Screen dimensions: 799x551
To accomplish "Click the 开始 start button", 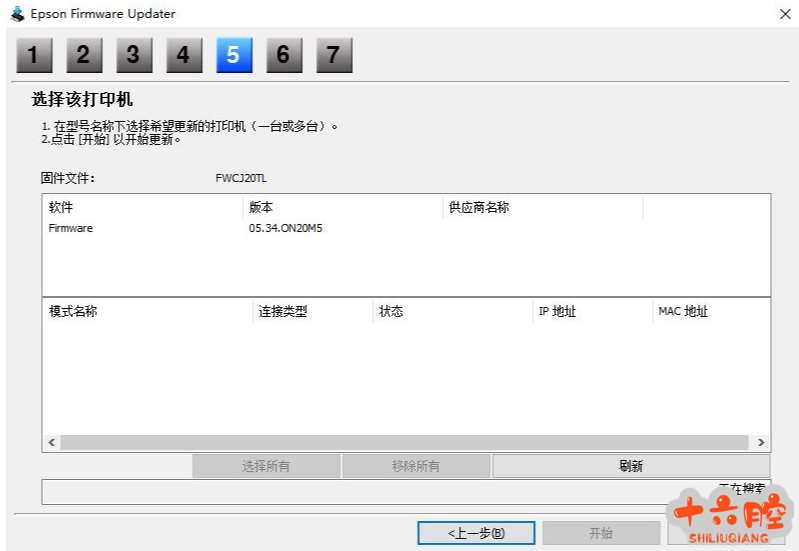I will click(x=601, y=533).
